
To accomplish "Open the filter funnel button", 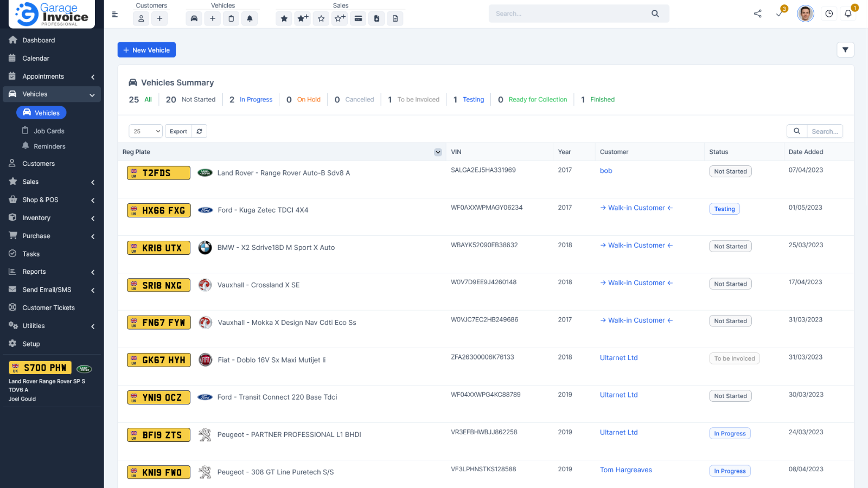I will pos(845,50).
